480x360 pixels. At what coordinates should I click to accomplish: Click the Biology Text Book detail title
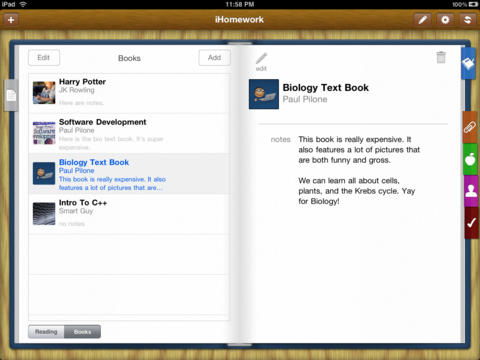pos(326,88)
